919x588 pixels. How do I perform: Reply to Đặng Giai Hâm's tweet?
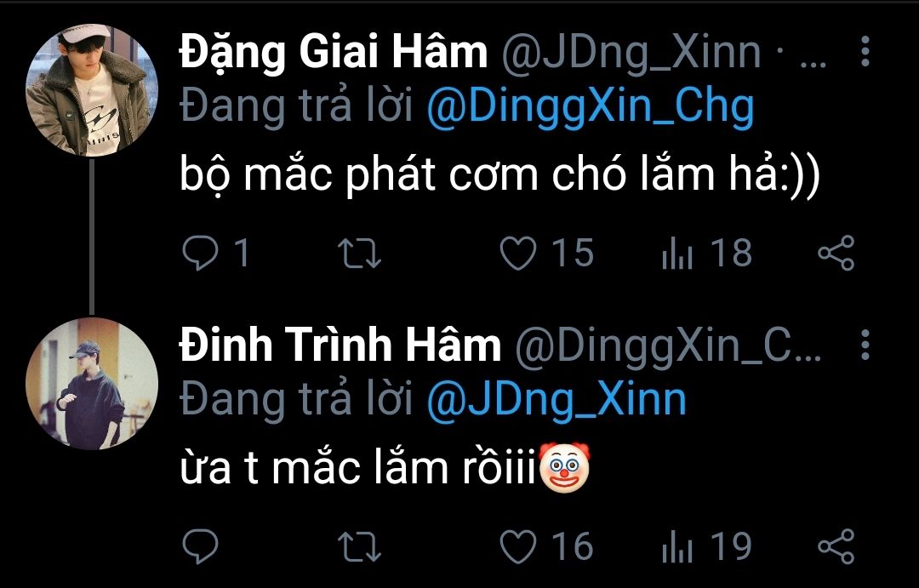click(203, 254)
